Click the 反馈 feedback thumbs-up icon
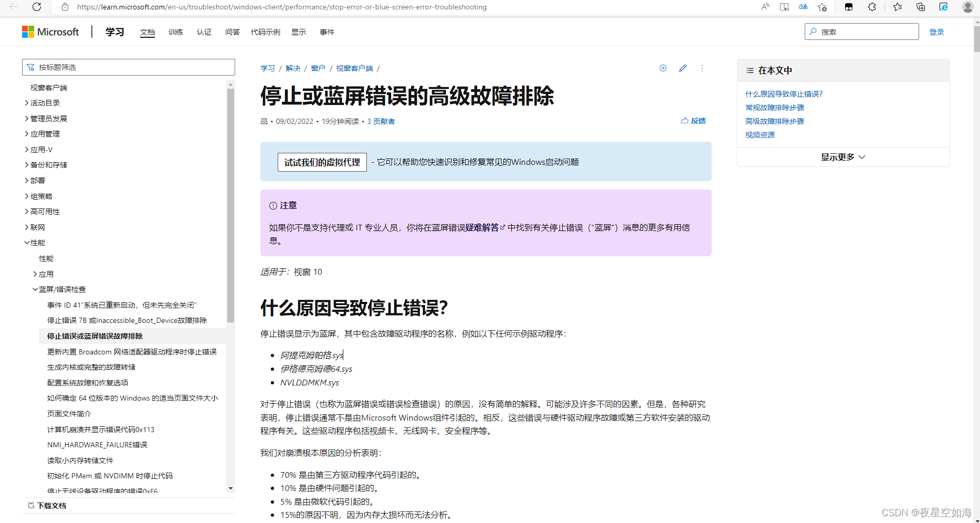The width and height of the screenshot is (980, 523). [x=684, y=120]
